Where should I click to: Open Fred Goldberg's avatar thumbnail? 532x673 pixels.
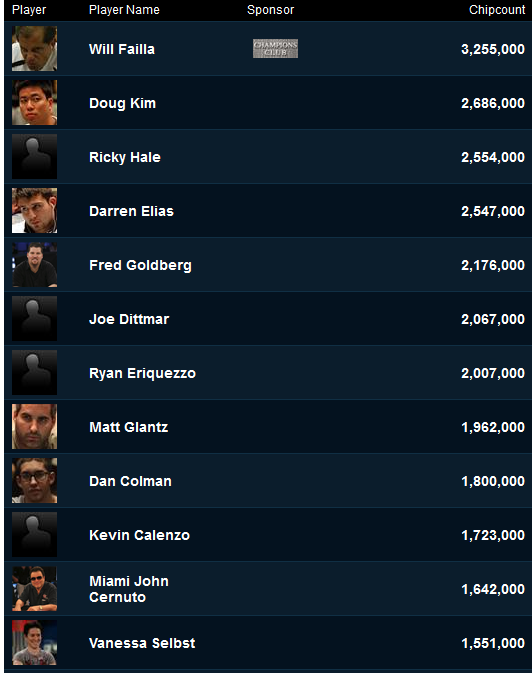pos(34,265)
